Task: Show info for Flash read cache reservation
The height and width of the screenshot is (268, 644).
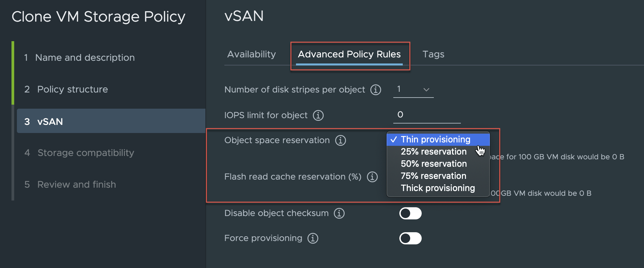Action: 372,177
